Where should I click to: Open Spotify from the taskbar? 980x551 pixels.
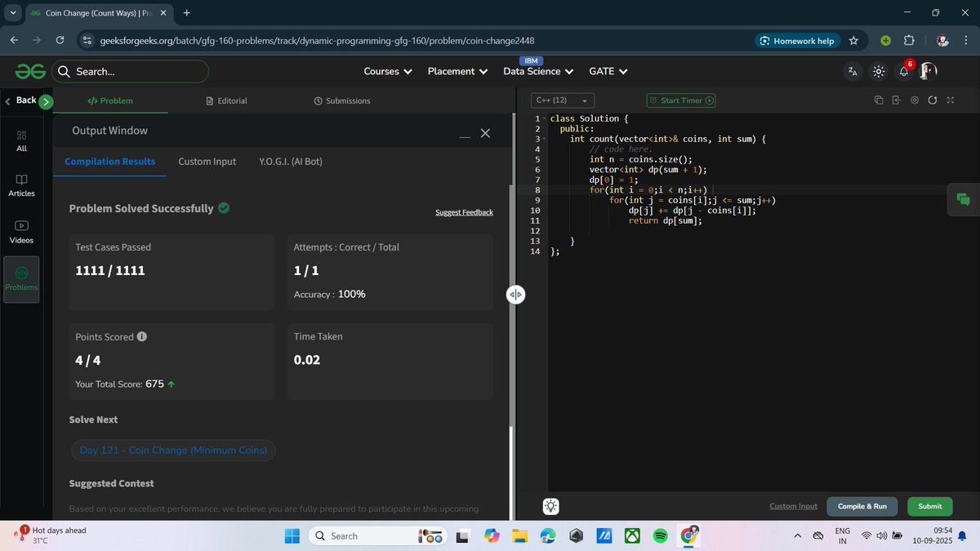[x=660, y=535]
